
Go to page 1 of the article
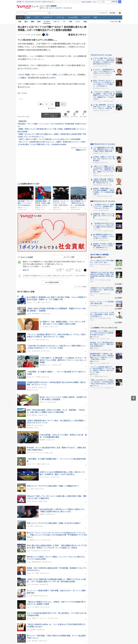click(47, 104)
